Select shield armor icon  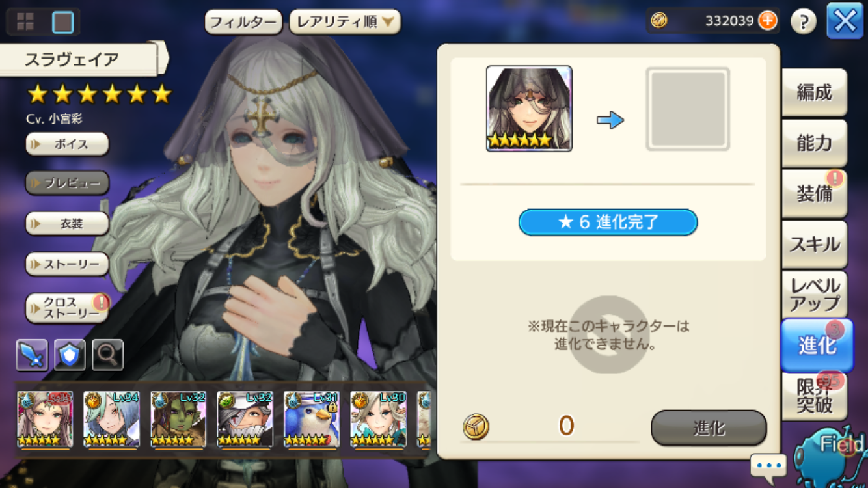70,355
